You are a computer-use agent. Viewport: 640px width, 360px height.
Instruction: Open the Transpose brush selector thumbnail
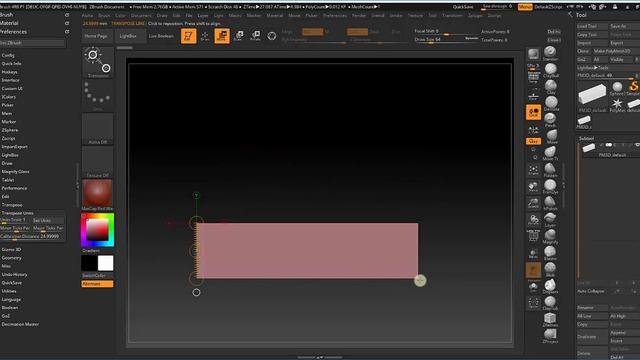(x=98, y=62)
